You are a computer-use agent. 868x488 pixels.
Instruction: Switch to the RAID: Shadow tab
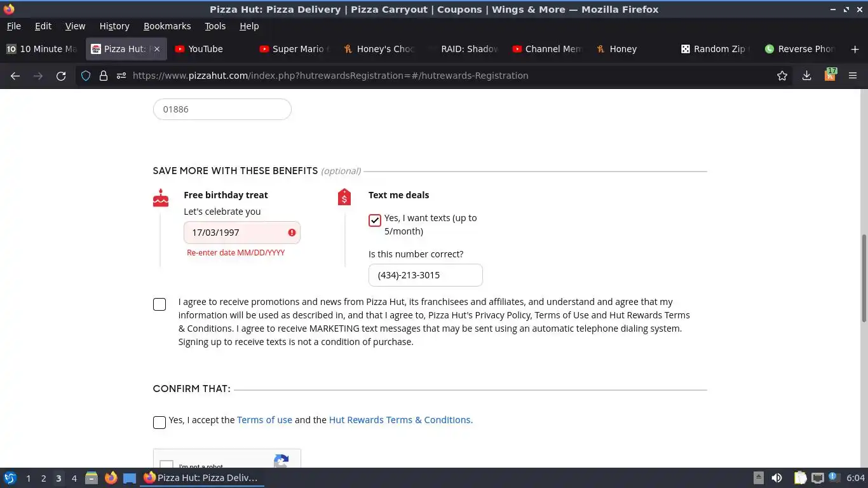465,49
